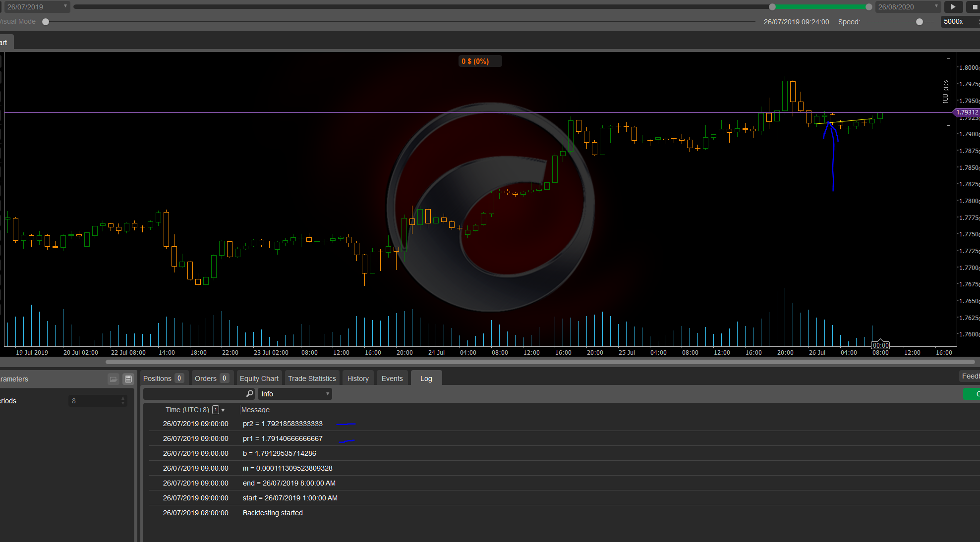Stop backtesting with the stop button

coord(975,7)
